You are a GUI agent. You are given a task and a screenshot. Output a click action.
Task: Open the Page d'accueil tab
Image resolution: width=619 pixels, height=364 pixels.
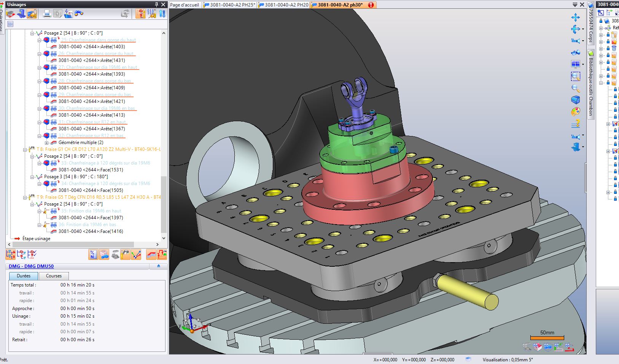point(184,5)
